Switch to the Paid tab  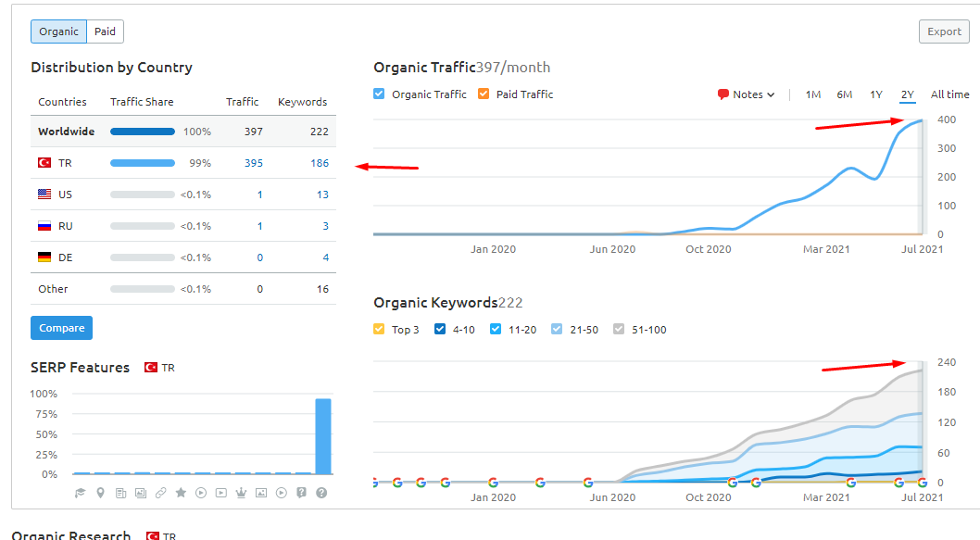[x=105, y=31]
